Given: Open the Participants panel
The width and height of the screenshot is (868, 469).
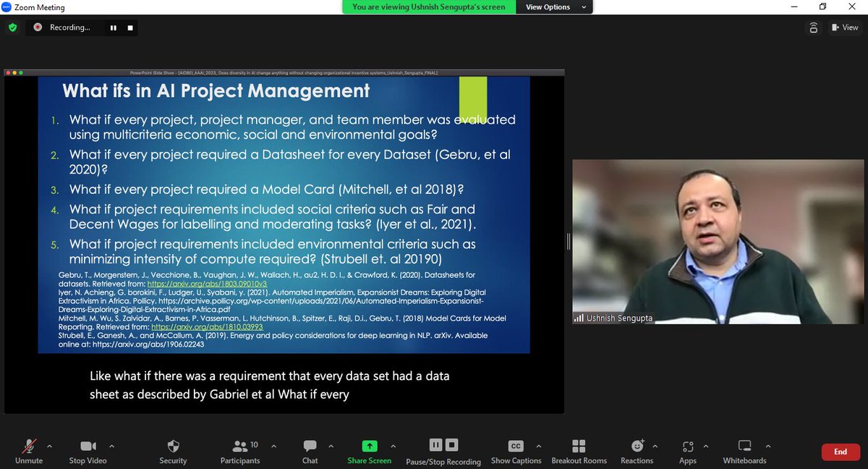Looking at the screenshot, I should [x=239, y=450].
